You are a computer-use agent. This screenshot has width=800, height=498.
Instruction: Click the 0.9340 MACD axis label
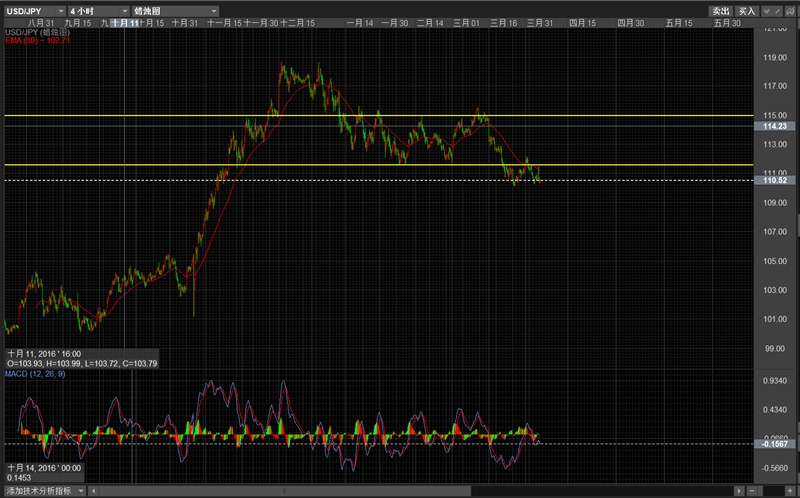click(775, 381)
